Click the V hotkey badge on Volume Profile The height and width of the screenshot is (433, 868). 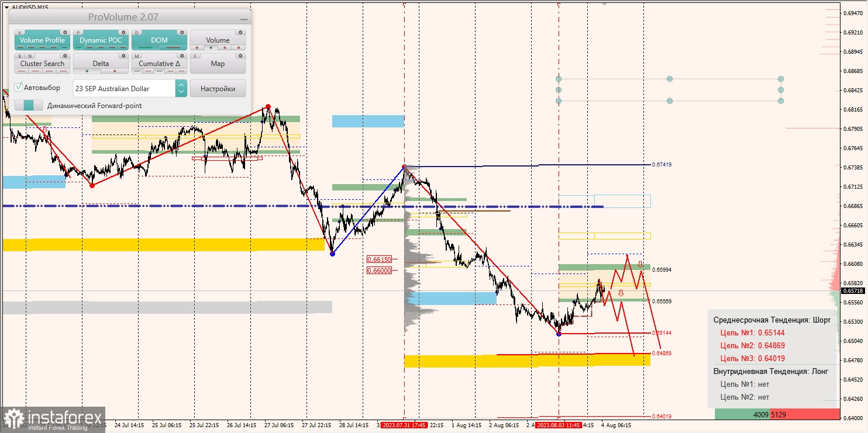click(20, 33)
